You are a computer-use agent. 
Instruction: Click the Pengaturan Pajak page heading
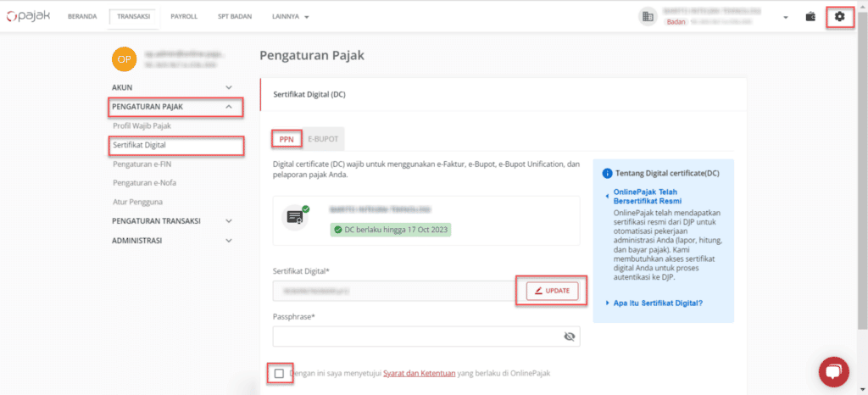(x=312, y=55)
